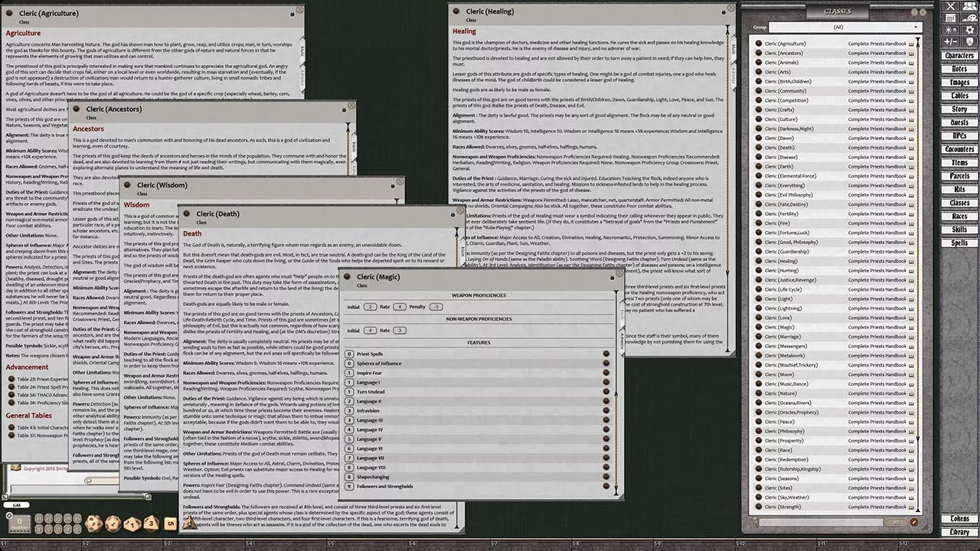
Task: Click the edit pencil icon at the bottom of the Classes panel
Action: (913, 522)
